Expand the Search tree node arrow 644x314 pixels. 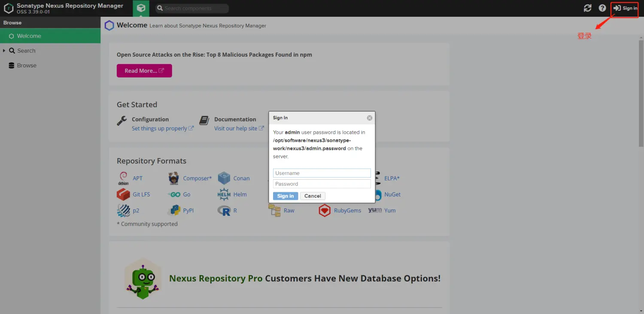[x=4, y=51]
